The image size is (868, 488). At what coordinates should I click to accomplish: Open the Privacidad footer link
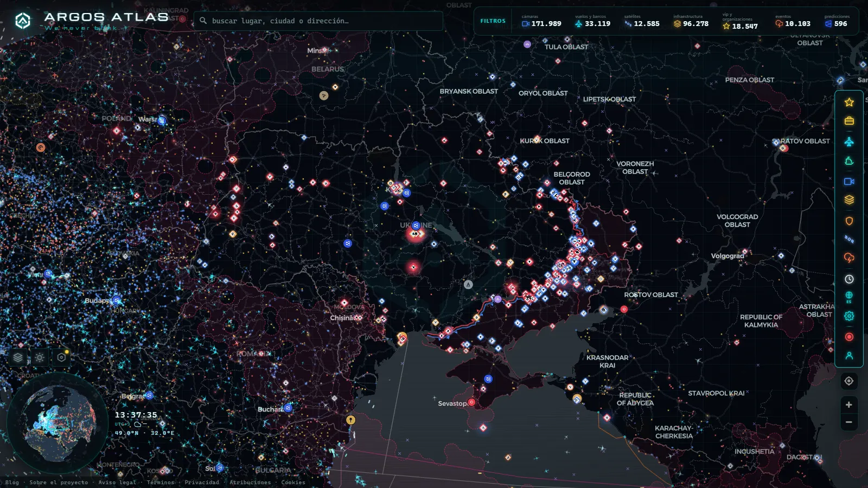202,482
